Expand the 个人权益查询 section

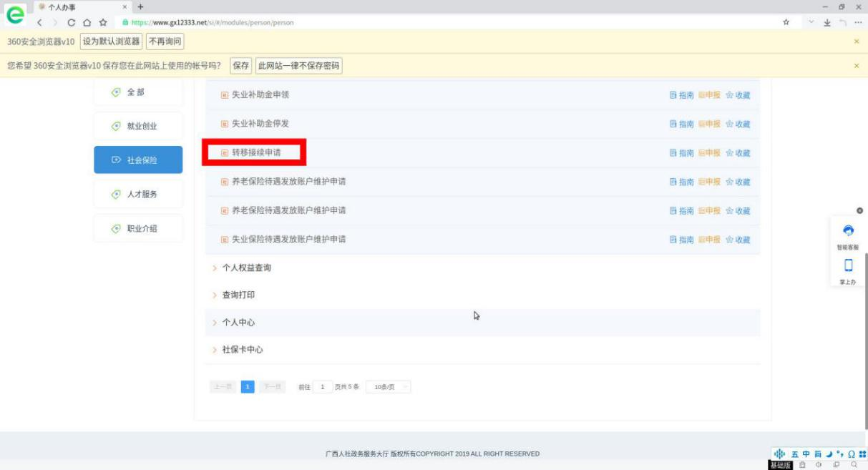[246, 268]
